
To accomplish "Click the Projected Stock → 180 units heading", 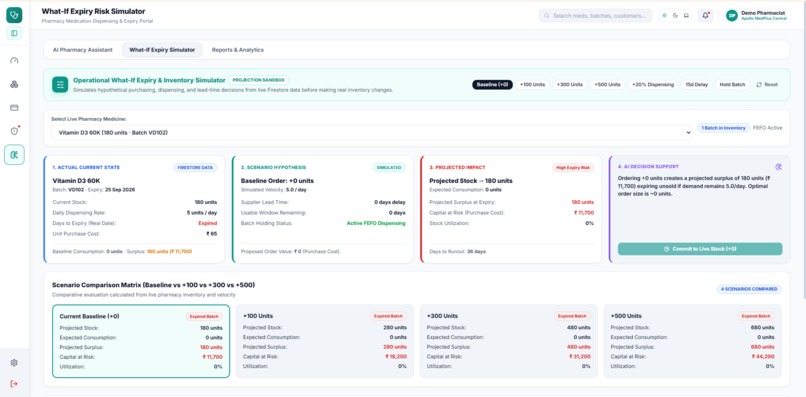I will tap(471, 181).
